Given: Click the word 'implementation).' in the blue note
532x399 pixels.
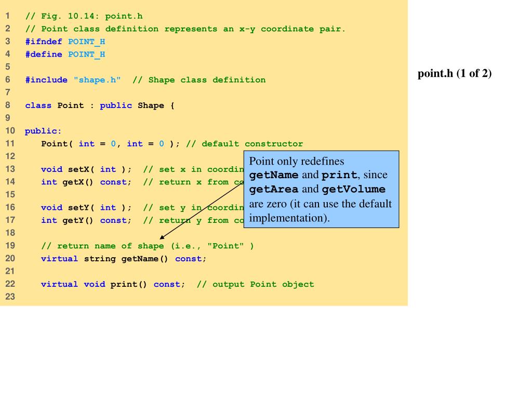Looking at the screenshot, I should [x=289, y=218].
